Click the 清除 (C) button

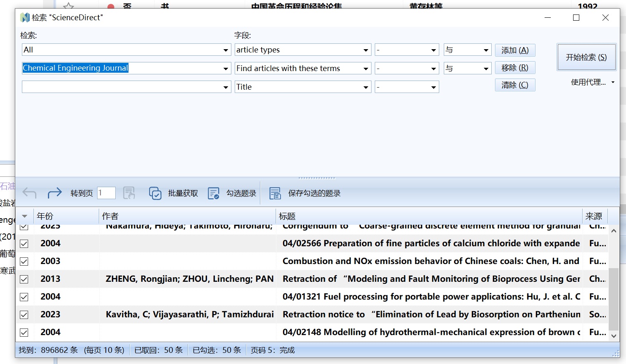(515, 85)
